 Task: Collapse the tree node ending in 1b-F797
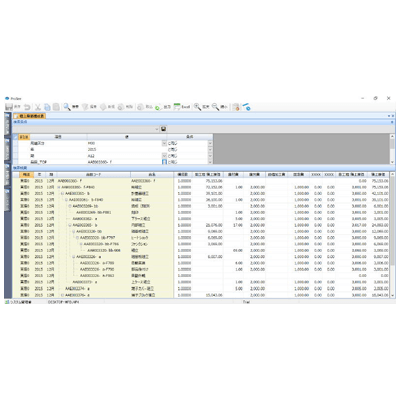pyautogui.click(x=77, y=238)
